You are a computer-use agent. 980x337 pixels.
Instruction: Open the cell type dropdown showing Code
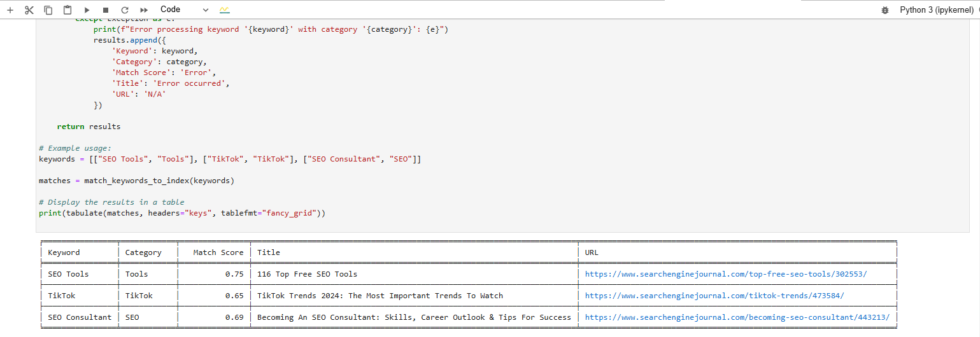coord(184,10)
